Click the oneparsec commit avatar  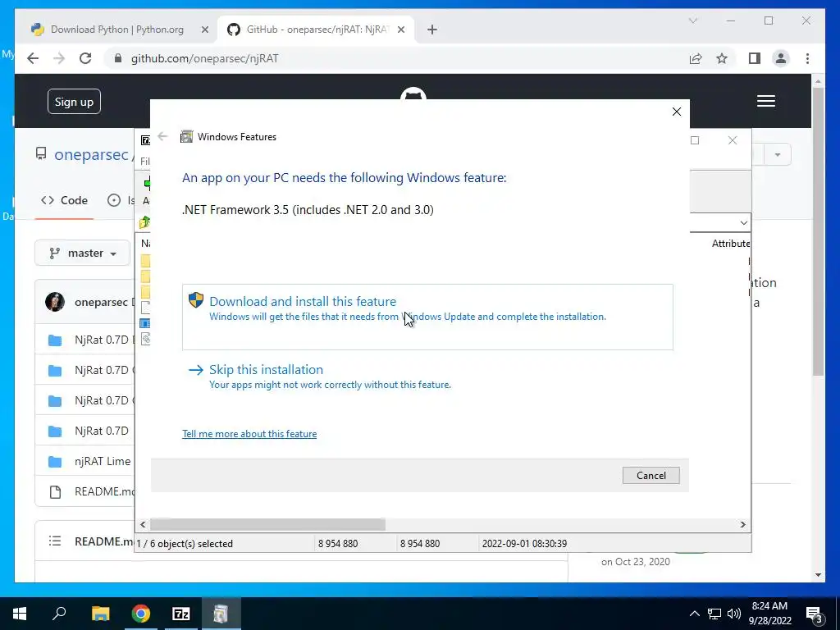(x=55, y=302)
